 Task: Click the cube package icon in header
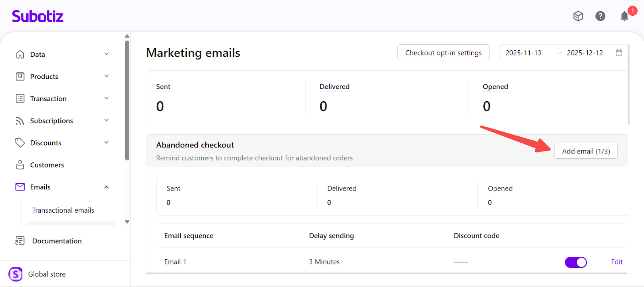(x=578, y=16)
